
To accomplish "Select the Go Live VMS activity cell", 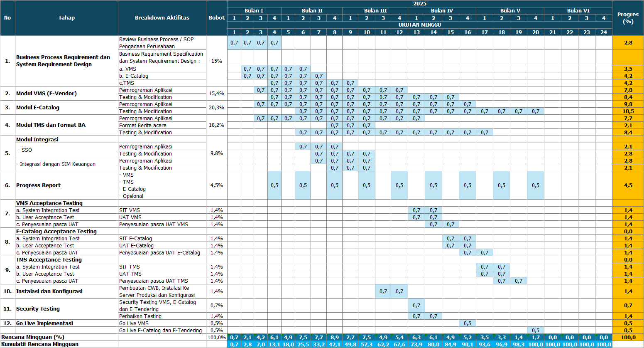I will [162, 323].
